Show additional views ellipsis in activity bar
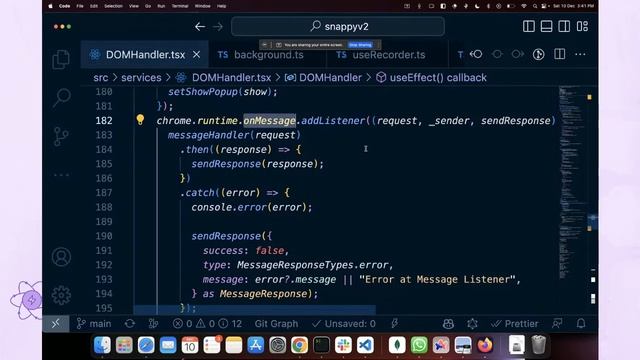Image resolution: width=640 pixels, height=360 pixels. (62, 175)
